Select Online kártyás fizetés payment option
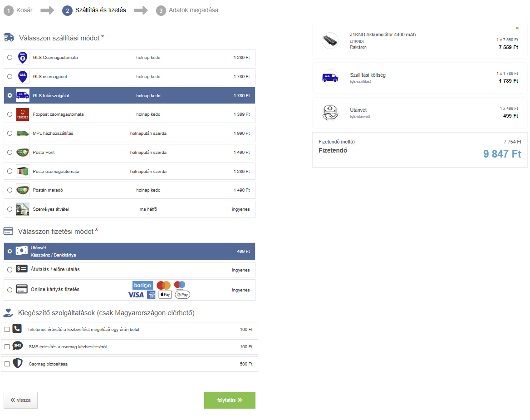The height and width of the screenshot is (420, 530). click(10, 290)
